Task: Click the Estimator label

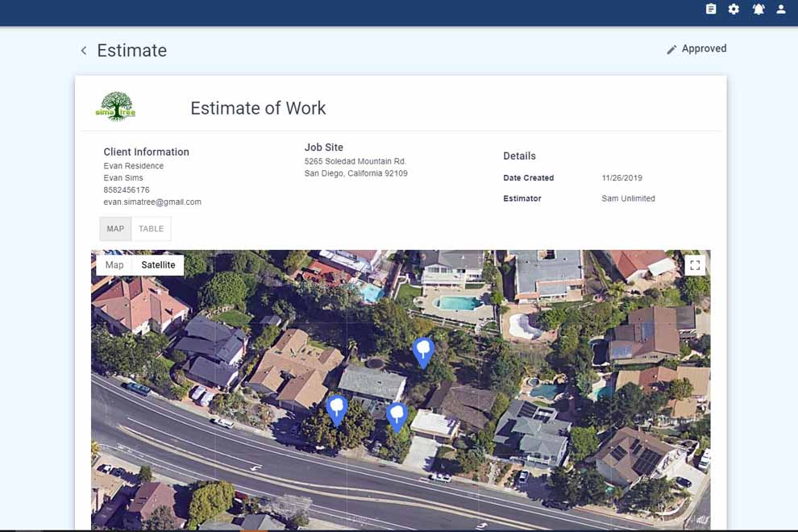Action: 522,198
